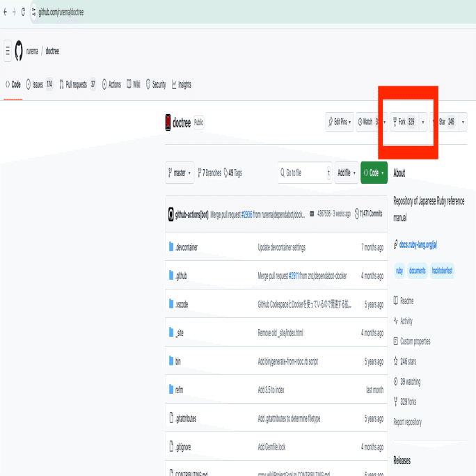Click the Fork button
Viewport: 476px width, 476px height.
pyautogui.click(x=404, y=122)
